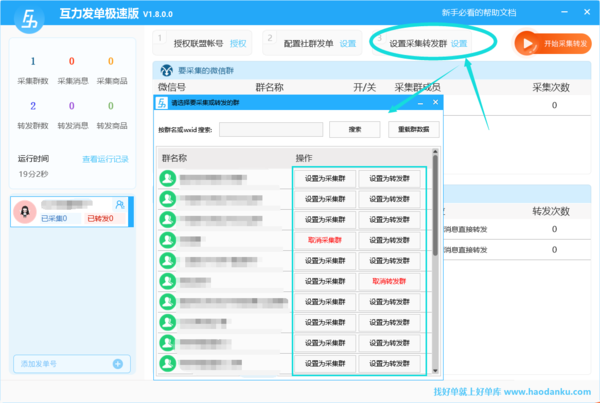Viewport: 600px width, 403px height.
Task: Click the group name search input field
Action: click(271, 129)
